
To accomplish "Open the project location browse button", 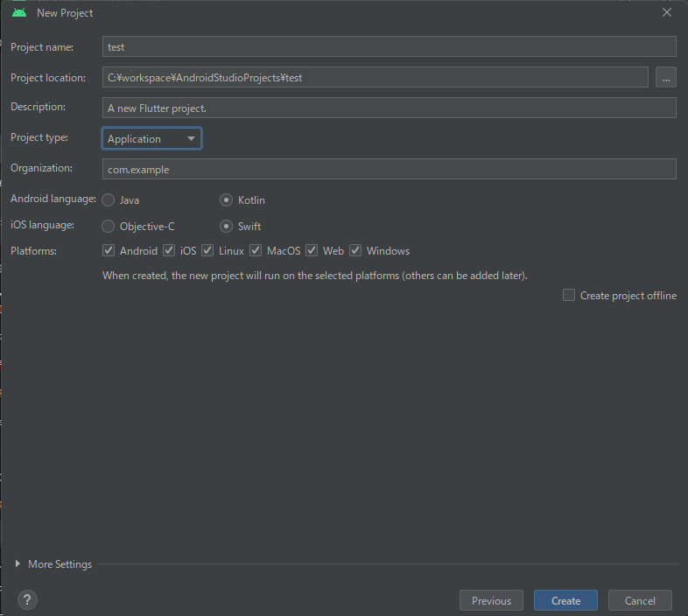I will coord(665,78).
